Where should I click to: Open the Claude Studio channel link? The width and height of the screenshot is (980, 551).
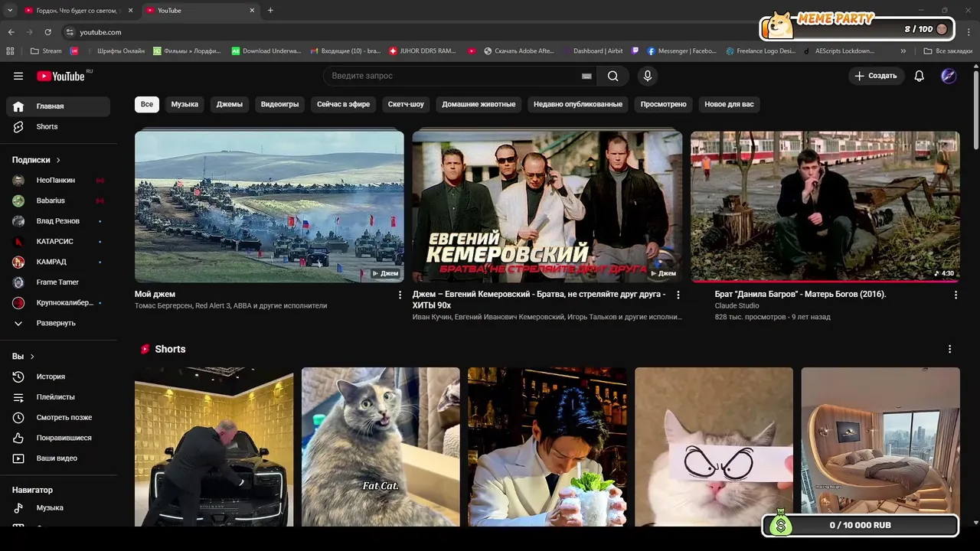point(737,306)
